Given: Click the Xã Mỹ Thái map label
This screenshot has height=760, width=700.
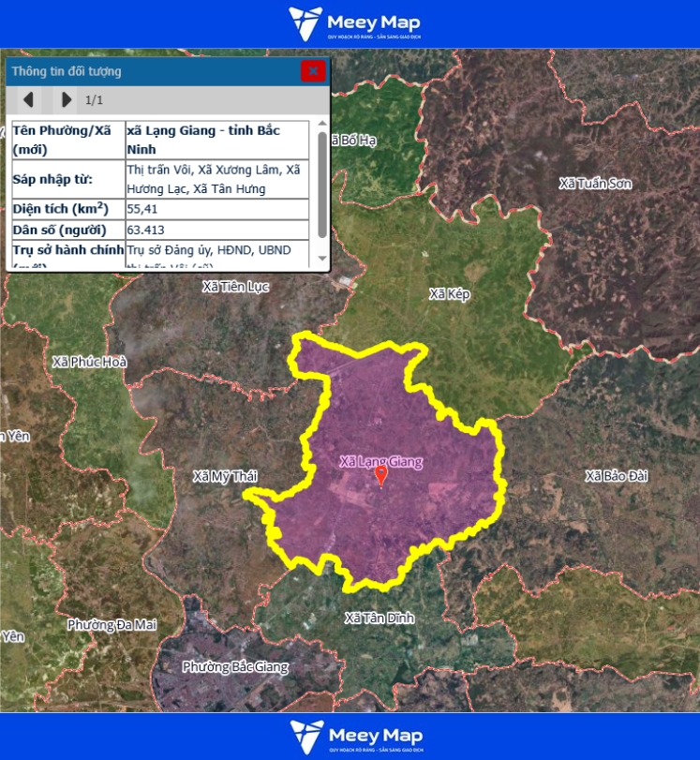Looking at the screenshot, I should [224, 476].
